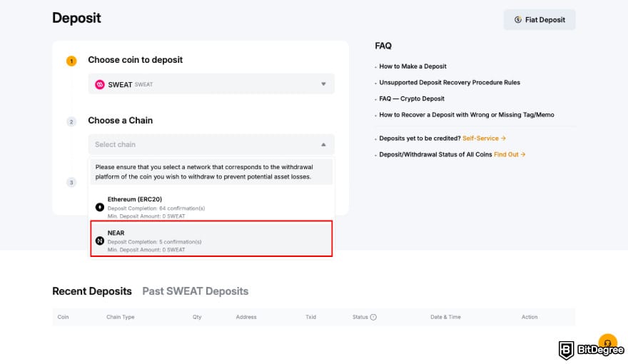
Task: Click the Find Out arrow icon
Action: click(x=522, y=154)
